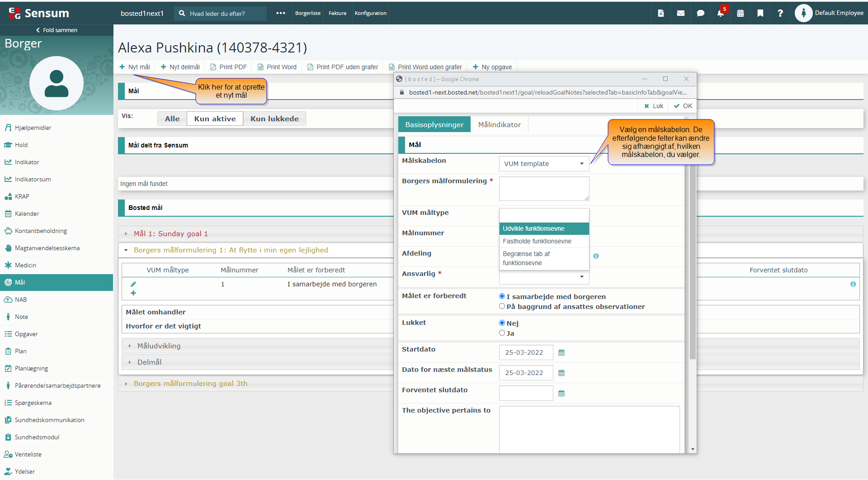Image resolution: width=868 pixels, height=480 pixels.
Task: Show Alle goals filter
Action: click(x=172, y=119)
